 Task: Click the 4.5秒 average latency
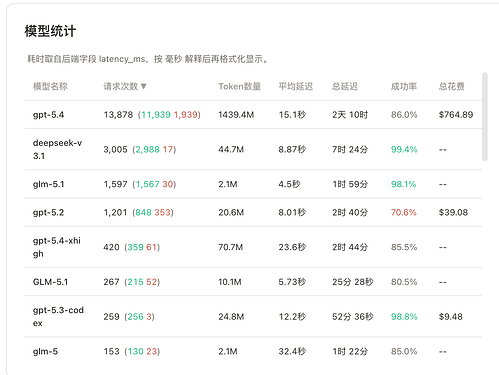289,184
